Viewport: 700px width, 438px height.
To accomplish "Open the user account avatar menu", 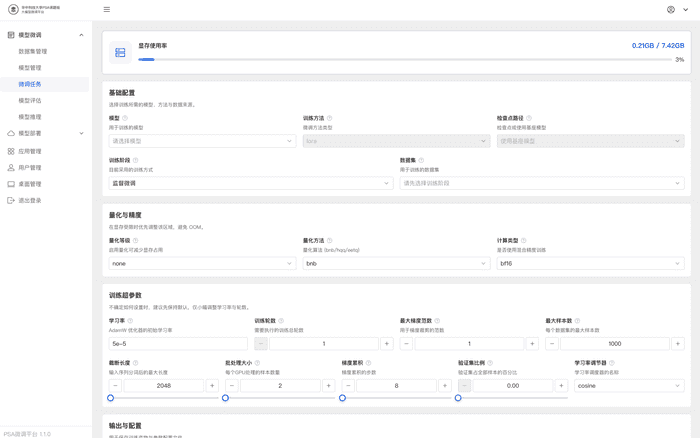I will (671, 10).
